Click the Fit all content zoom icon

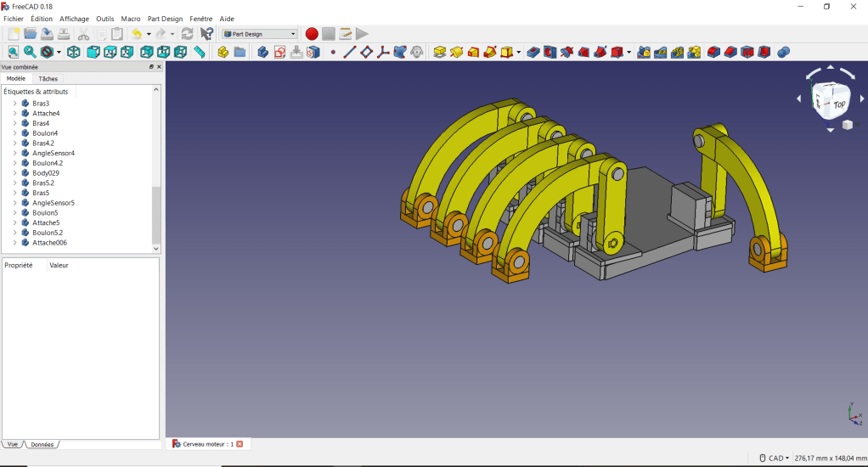pyautogui.click(x=13, y=53)
